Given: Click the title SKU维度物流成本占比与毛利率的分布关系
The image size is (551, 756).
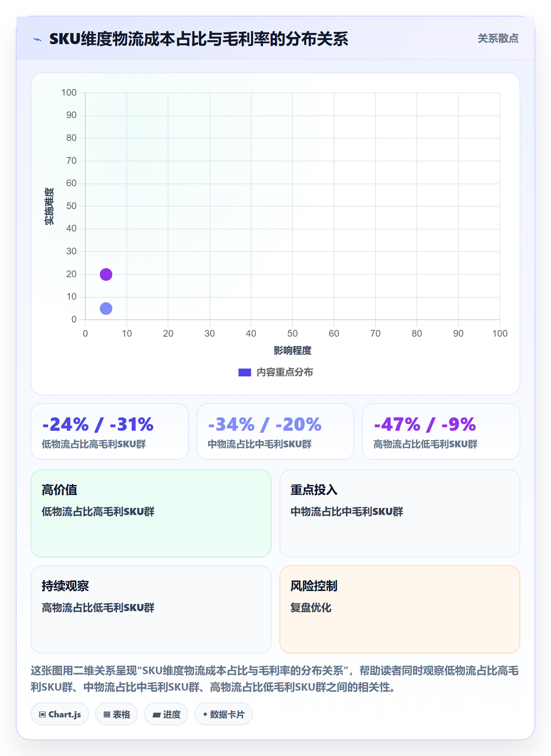Looking at the screenshot, I should click(x=199, y=39).
